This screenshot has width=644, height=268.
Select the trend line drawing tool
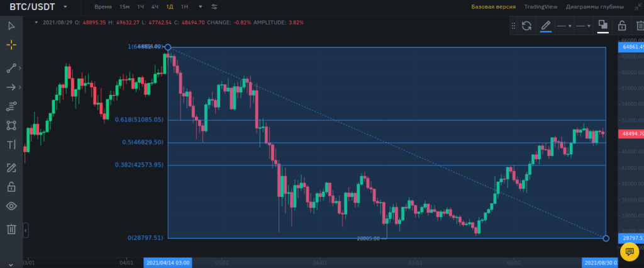click(11, 68)
